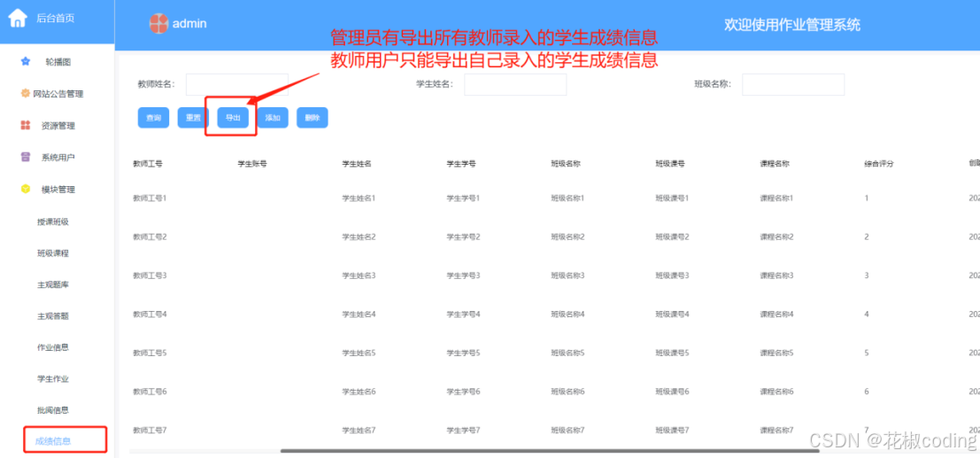This screenshot has width=980, height=458.
Task: Click the 班级课号3 cell
Action: (x=672, y=276)
